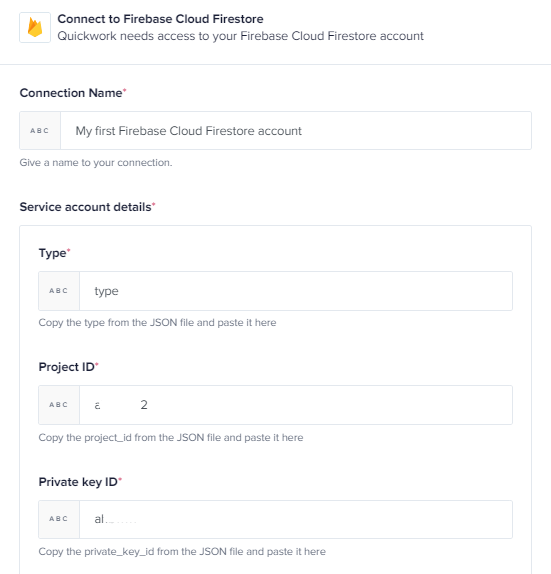Click the Firebase flame logo icon
The image size is (551, 574).
click(x=35, y=27)
